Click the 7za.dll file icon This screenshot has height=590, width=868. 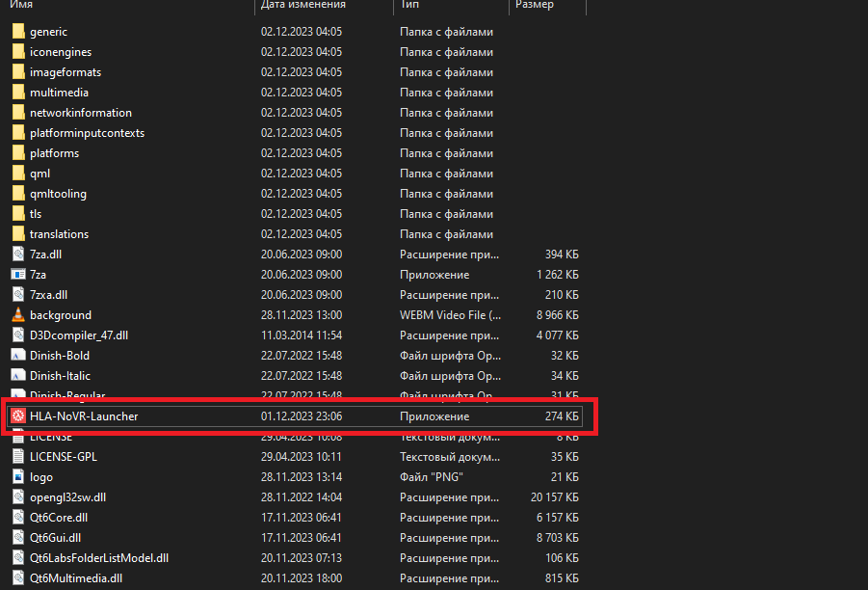[18, 254]
